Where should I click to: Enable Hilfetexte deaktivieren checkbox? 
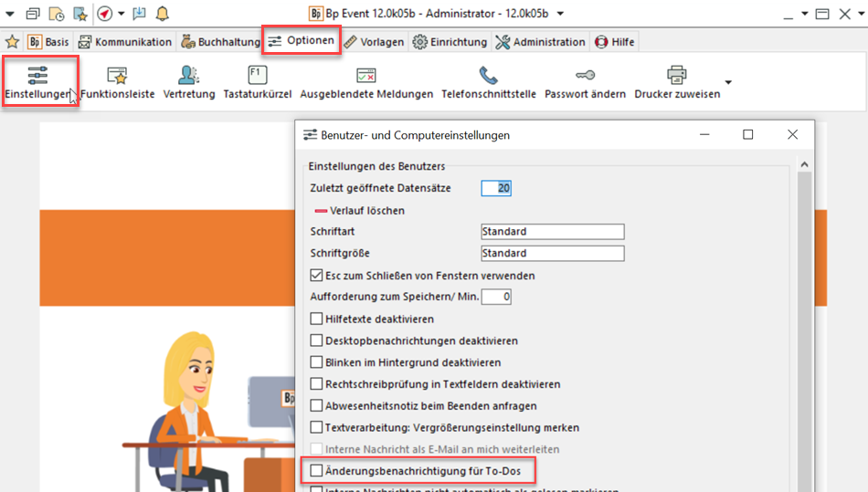point(317,319)
